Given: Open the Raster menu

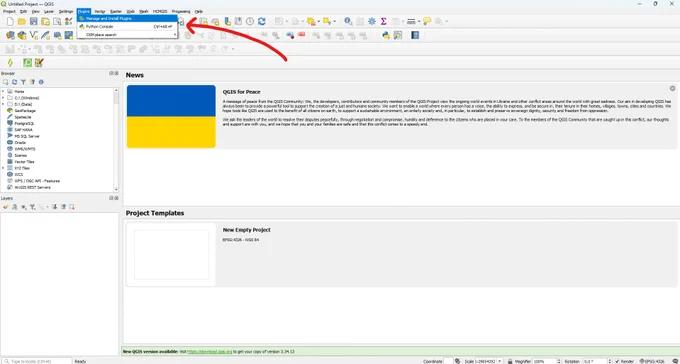Looking at the screenshot, I should pos(116,11).
